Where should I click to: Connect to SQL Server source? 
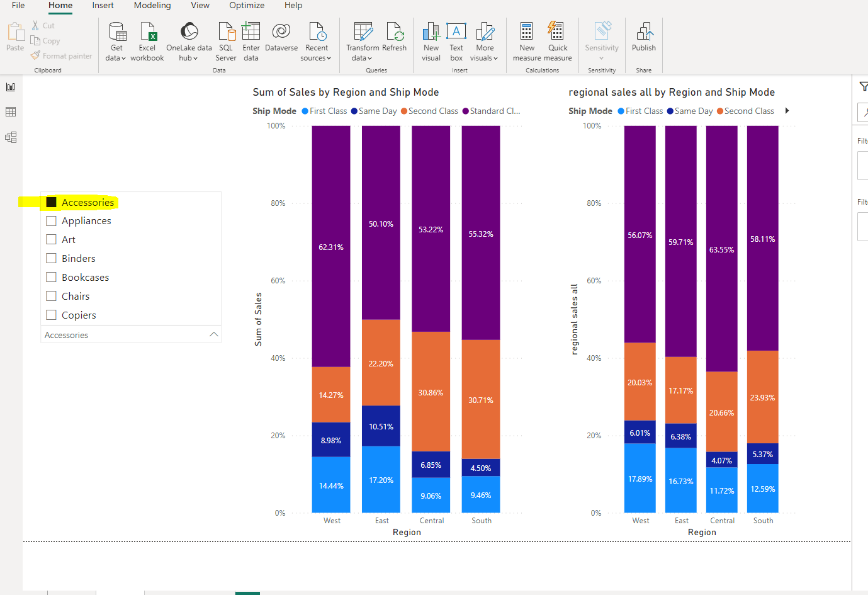pos(226,42)
